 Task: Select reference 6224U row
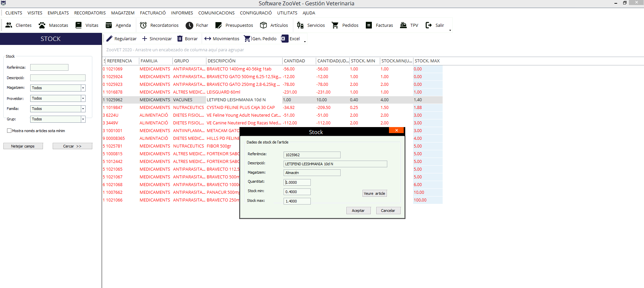[272, 115]
